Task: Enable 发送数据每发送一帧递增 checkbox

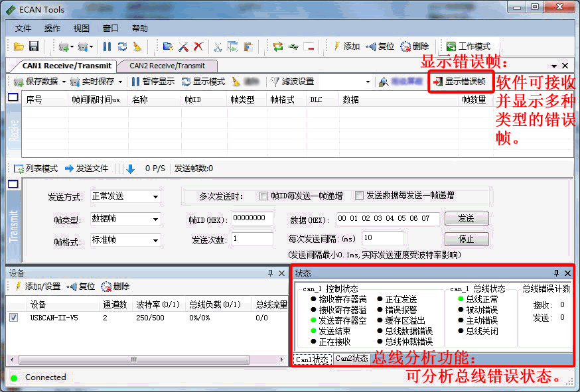Action: (360, 196)
